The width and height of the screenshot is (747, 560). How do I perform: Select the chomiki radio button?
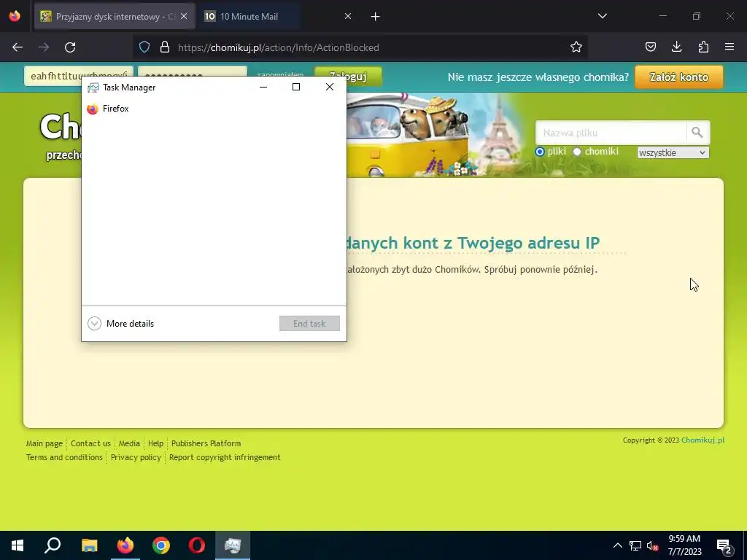pyautogui.click(x=577, y=152)
